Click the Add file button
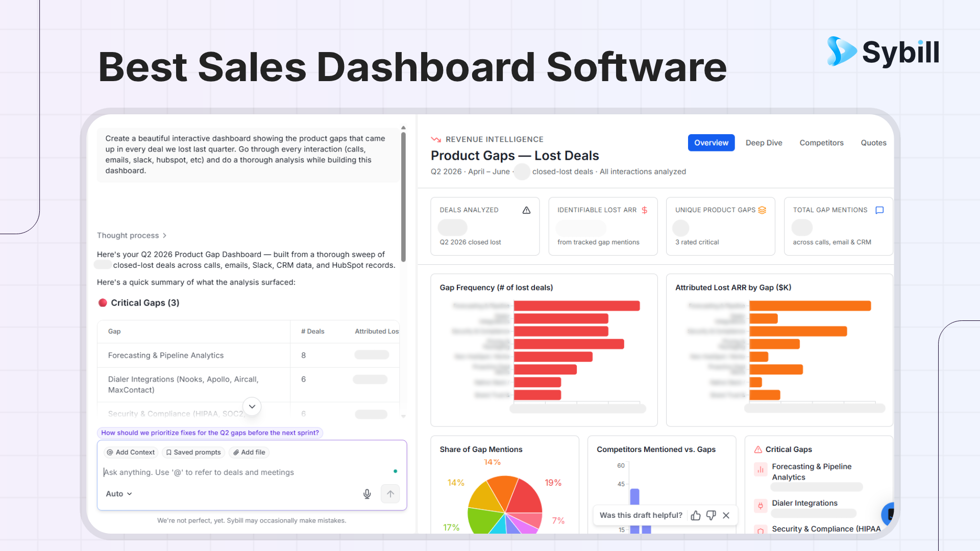 point(249,453)
